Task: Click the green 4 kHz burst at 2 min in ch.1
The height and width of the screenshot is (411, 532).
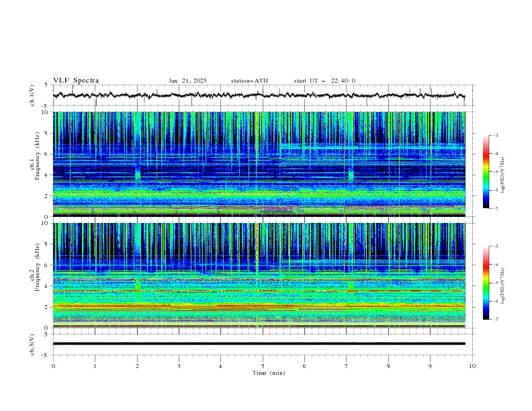Action: click(138, 175)
